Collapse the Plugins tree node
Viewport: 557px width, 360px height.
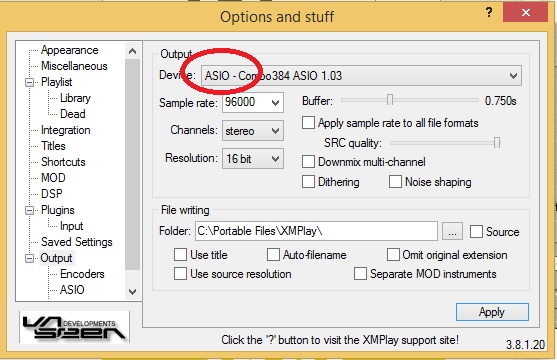29,210
